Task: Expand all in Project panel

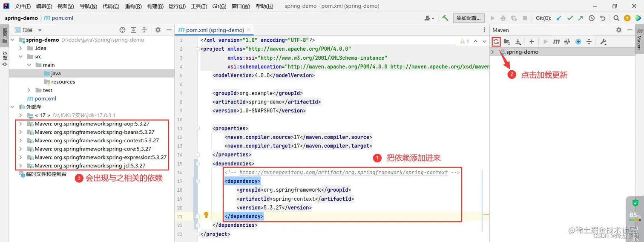Action: coord(133,30)
